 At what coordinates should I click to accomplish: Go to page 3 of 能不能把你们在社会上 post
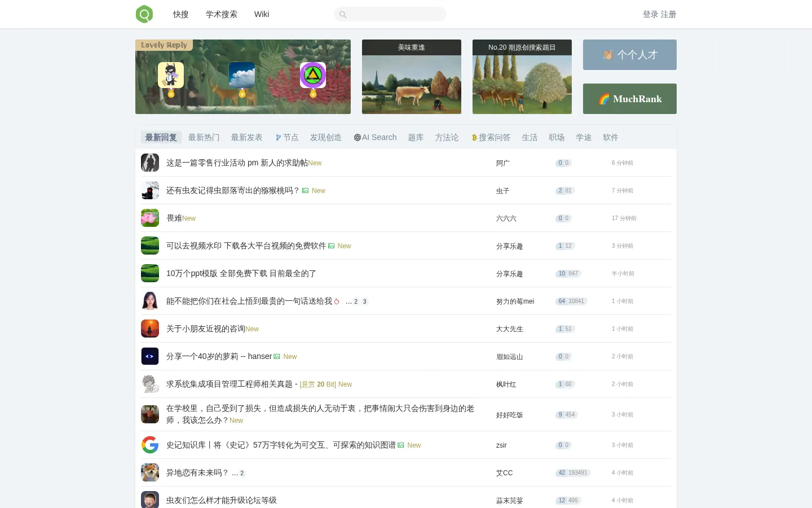pos(365,301)
